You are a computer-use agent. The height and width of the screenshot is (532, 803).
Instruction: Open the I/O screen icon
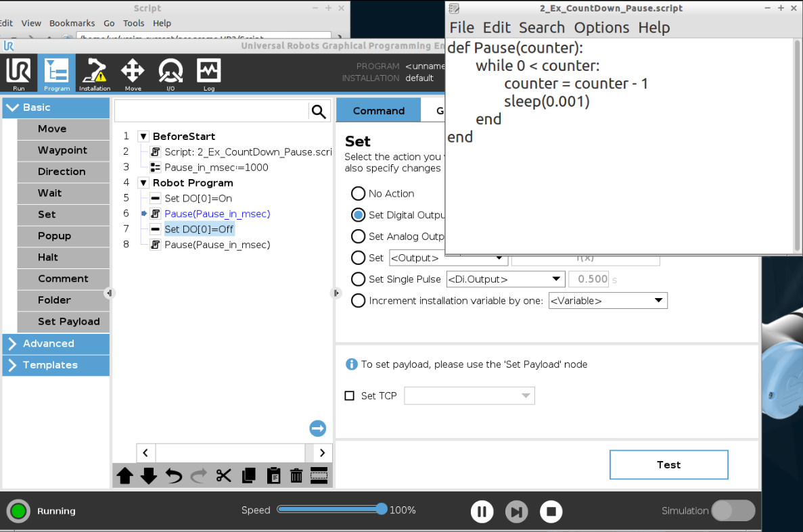click(x=170, y=74)
